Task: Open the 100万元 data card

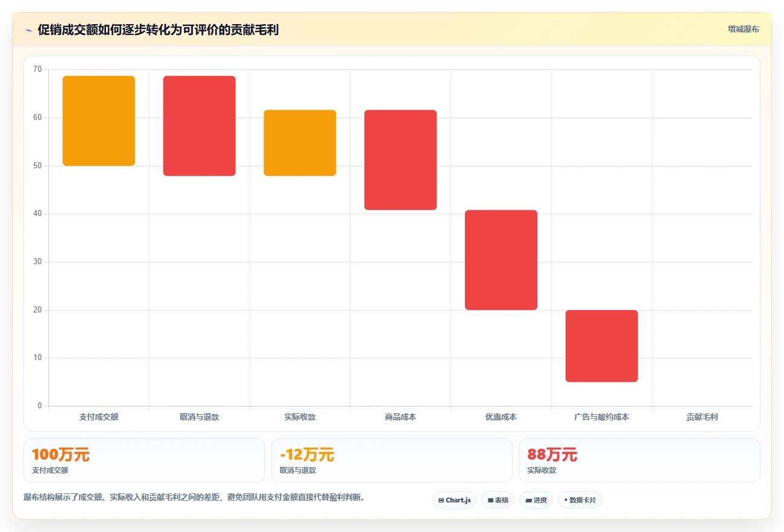Action: click(144, 460)
